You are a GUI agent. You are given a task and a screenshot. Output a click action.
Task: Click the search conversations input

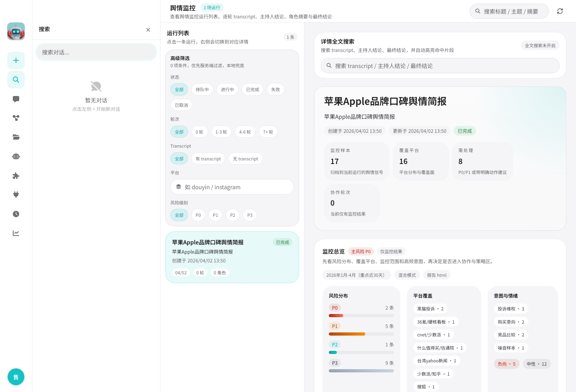click(x=96, y=52)
